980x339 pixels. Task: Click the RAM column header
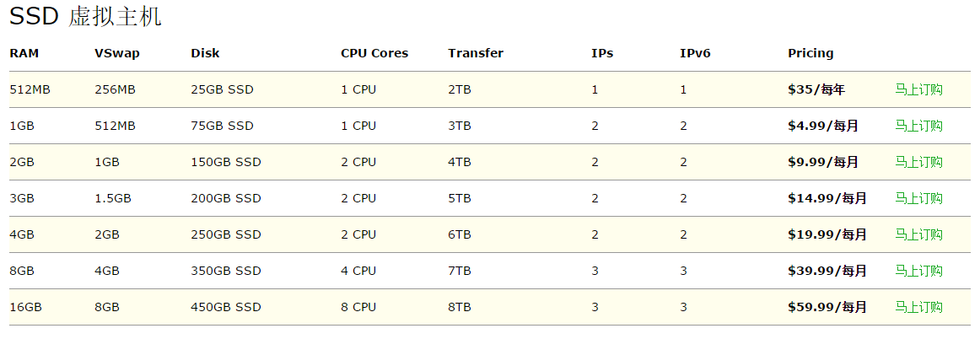pos(24,53)
